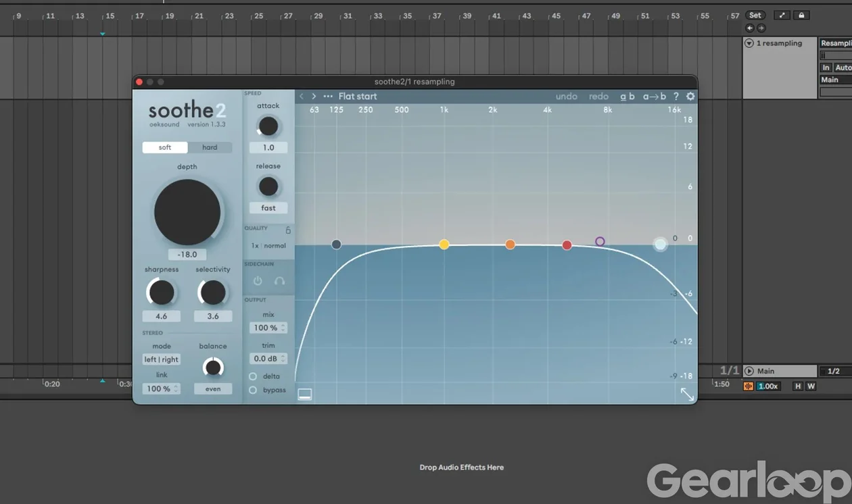852x504 pixels.
Task: Toggle the In monitor button
Action: (826, 68)
